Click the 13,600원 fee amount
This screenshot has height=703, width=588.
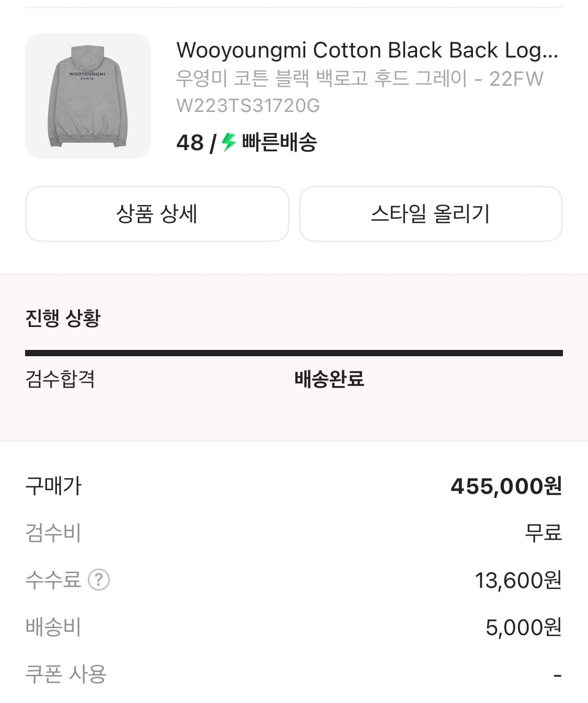click(517, 580)
